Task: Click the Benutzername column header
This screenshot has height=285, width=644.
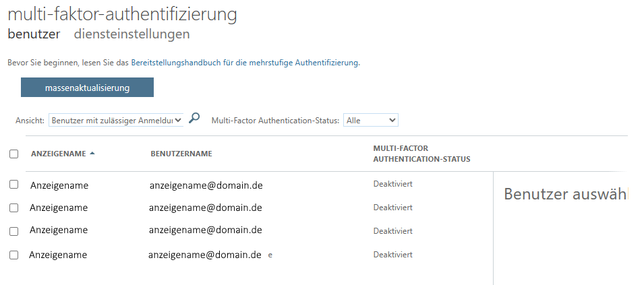Action: [x=181, y=154]
